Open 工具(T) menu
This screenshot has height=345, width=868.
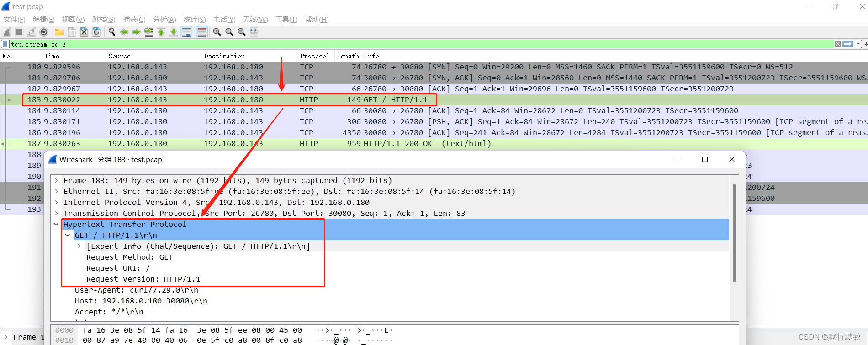click(x=286, y=20)
